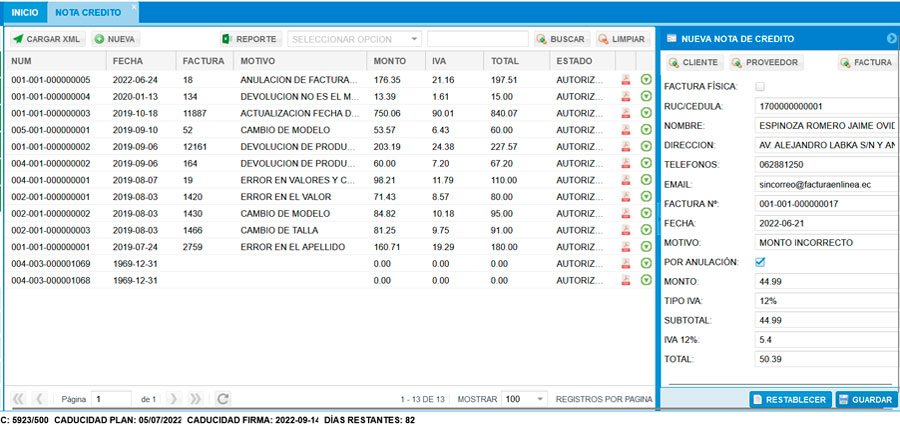Open the Mostrar records-per-page dropdown

click(x=525, y=398)
